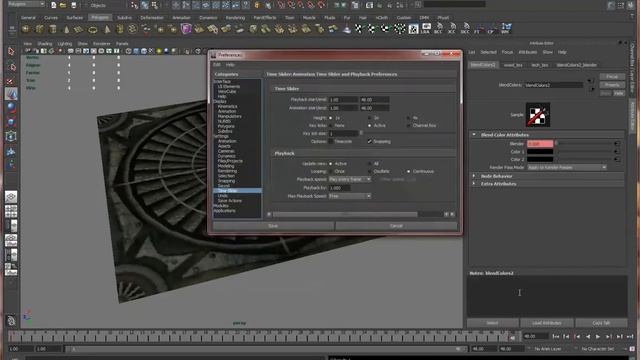
Task: Click the Color 2 black swatch
Action: [x=540, y=160]
